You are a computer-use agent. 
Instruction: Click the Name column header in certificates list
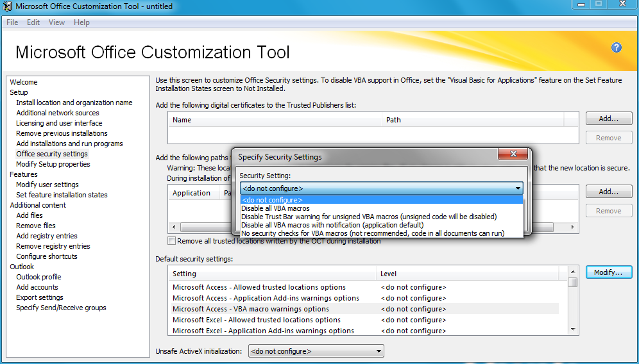pyautogui.click(x=275, y=120)
